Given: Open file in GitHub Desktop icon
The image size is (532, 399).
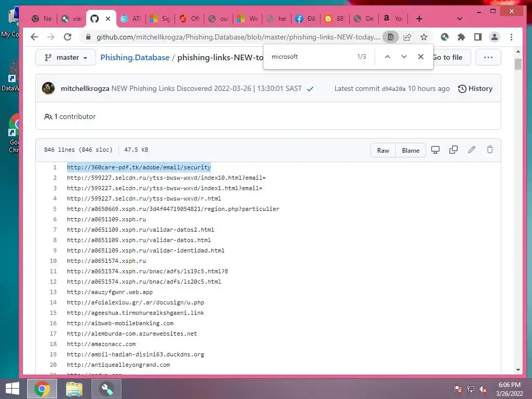Looking at the screenshot, I should click(x=435, y=150).
